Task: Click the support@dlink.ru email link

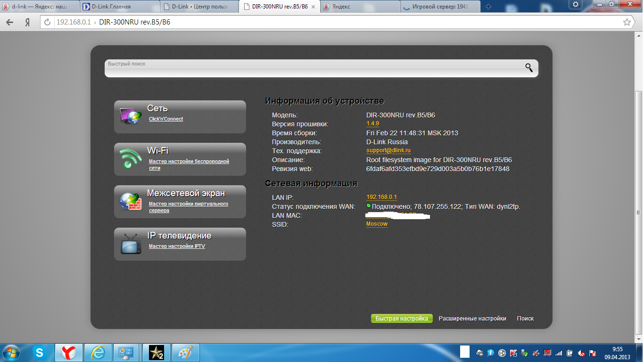Action: (x=388, y=151)
